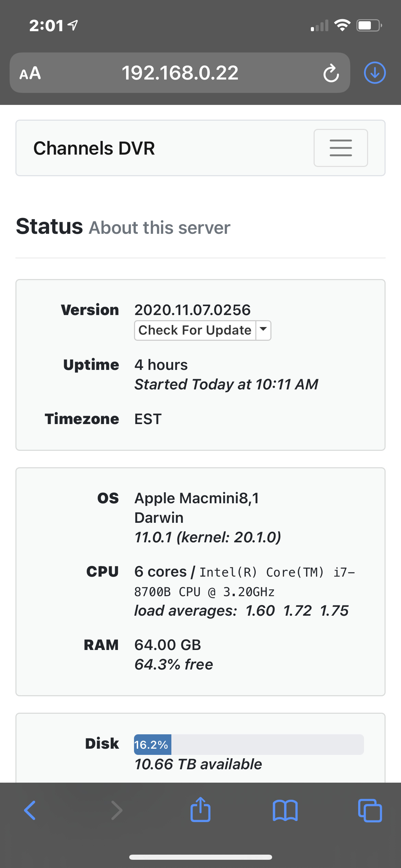Tap the Channels DVR brand link
Image resolution: width=401 pixels, height=868 pixels.
click(94, 148)
